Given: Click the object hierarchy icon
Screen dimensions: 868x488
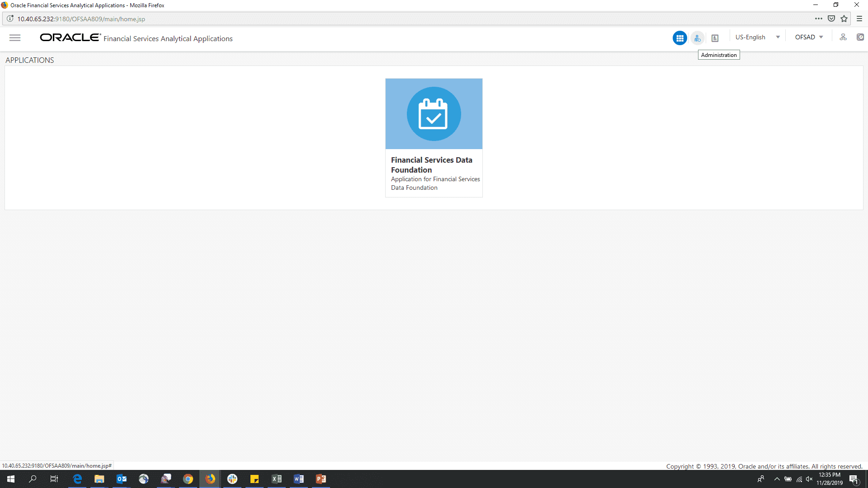Looking at the screenshot, I should click(x=843, y=38).
